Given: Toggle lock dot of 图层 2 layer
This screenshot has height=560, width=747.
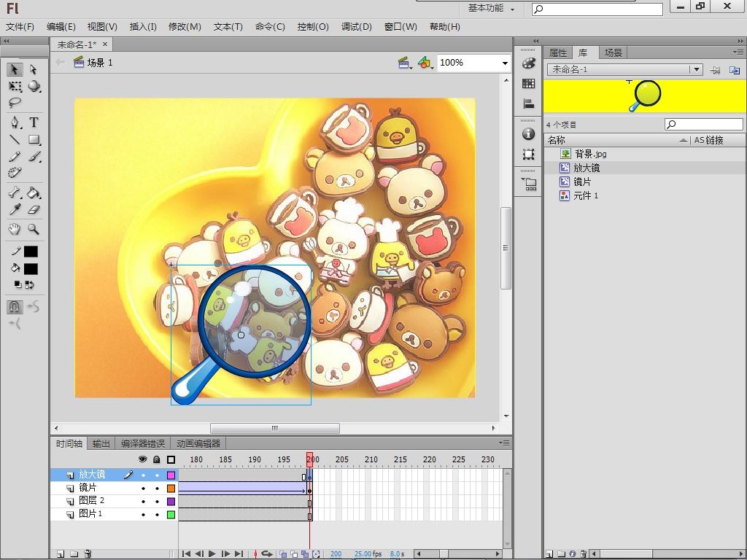Looking at the screenshot, I should [157, 502].
